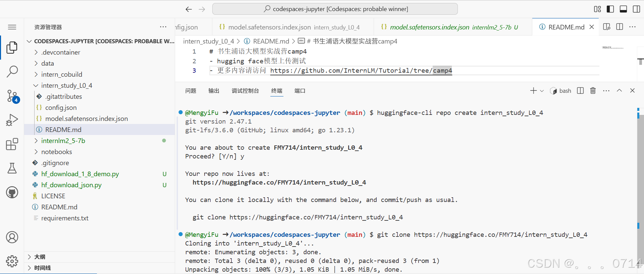Click the editor minimap preview

pyautogui.click(x=612, y=48)
